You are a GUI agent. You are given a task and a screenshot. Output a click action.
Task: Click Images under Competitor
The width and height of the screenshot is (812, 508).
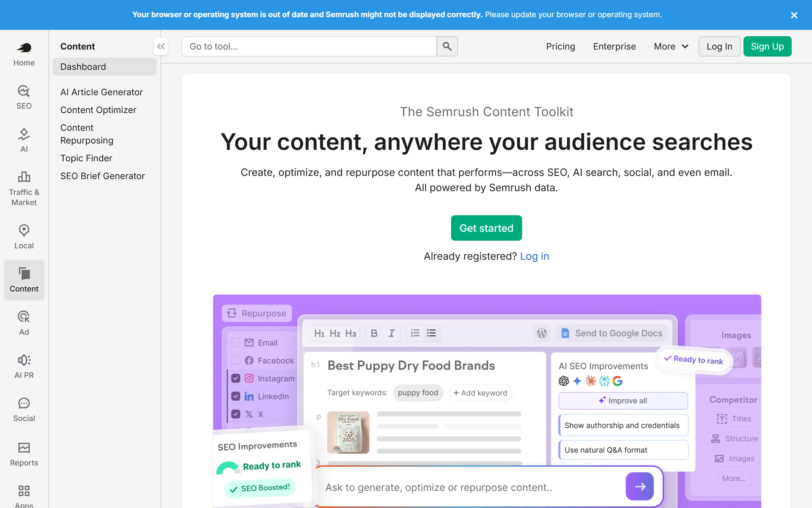(734, 458)
